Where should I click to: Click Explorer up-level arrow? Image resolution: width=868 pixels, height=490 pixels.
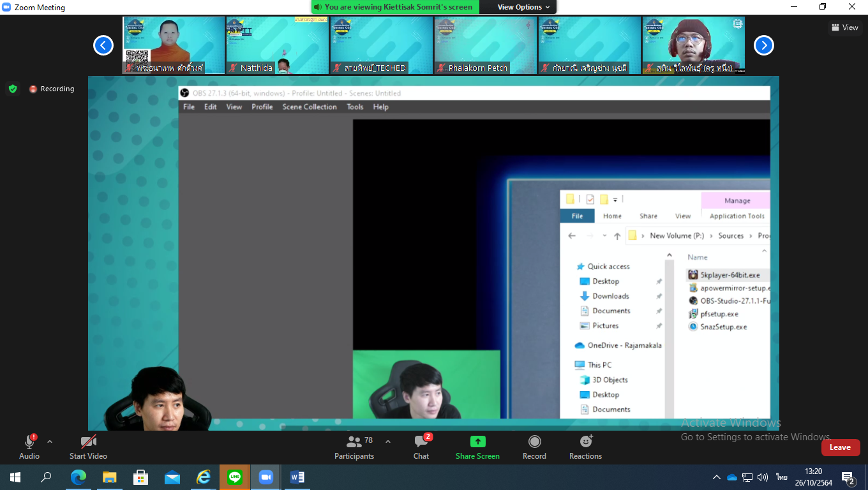coord(617,235)
